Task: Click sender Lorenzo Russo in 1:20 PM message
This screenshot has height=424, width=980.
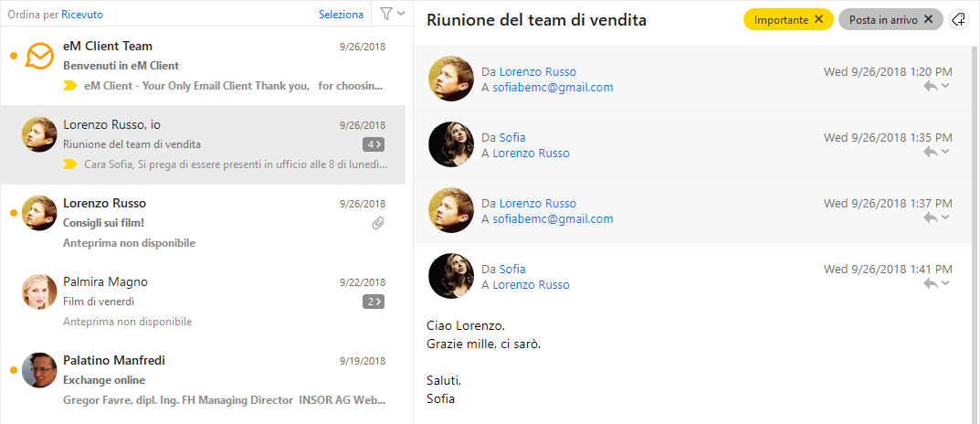Action: pyautogui.click(x=538, y=72)
